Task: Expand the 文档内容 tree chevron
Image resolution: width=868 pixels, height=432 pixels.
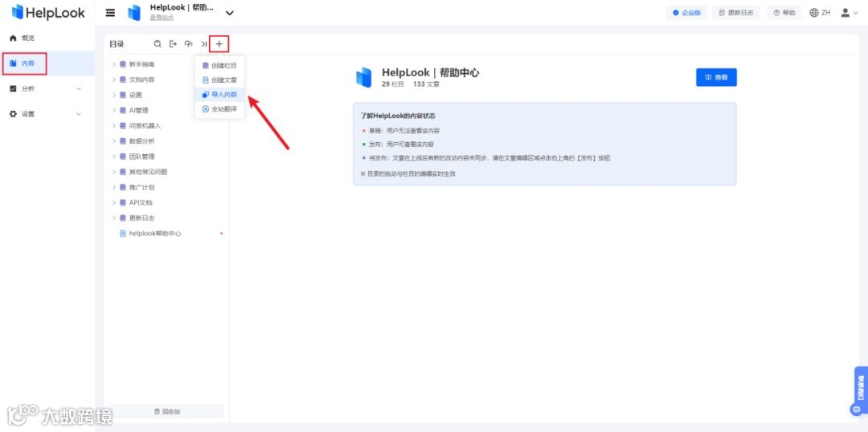Action: click(x=113, y=79)
